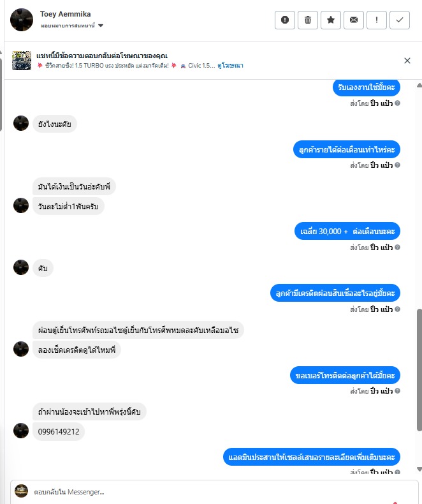The image size is (422, 504).
Task: Open the ad thumbnail image in banner
Action: (22, 61)
